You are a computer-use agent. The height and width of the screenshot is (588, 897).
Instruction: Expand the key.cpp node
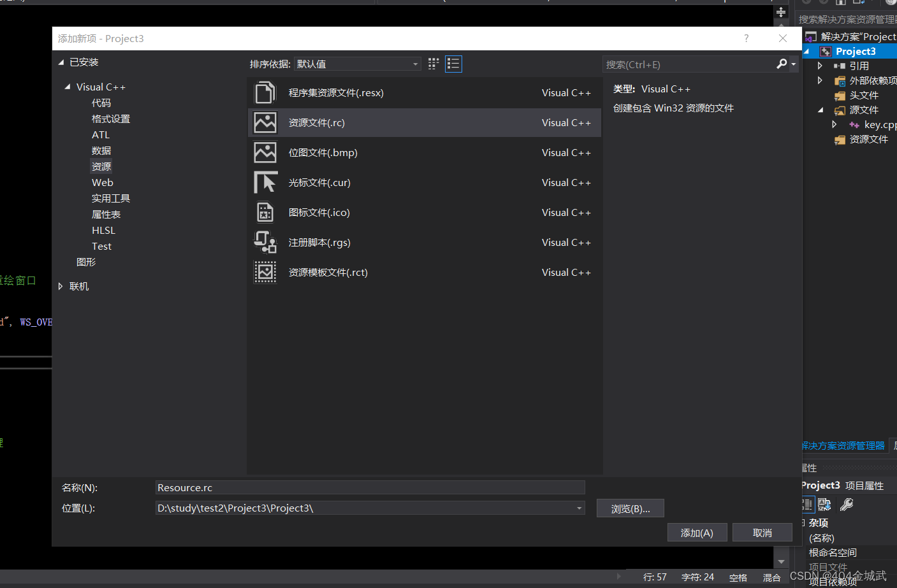click(x=834, y=124)
